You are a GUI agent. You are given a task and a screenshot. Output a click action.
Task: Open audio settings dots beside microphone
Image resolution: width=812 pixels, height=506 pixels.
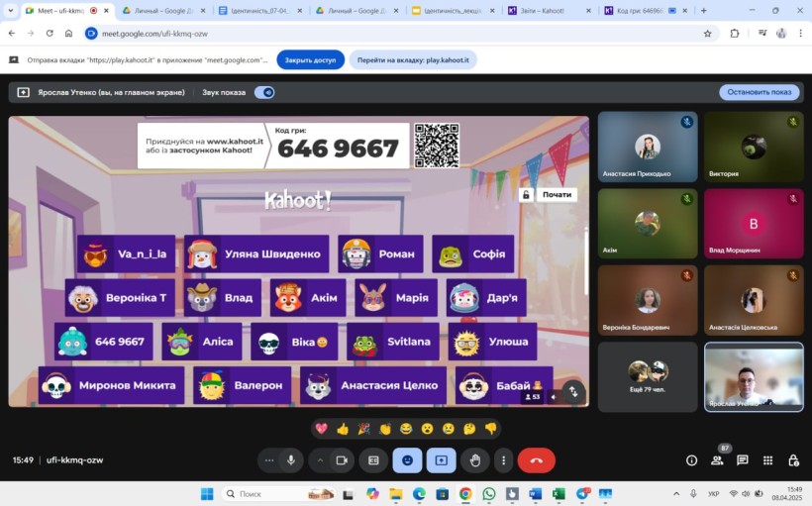click(x=269, y=459)
